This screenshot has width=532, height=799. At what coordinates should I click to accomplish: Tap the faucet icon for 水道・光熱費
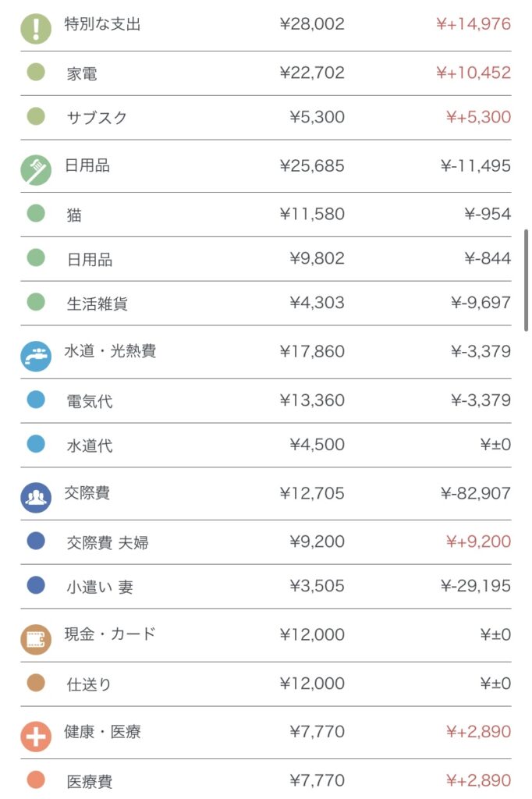click(36, 356)
